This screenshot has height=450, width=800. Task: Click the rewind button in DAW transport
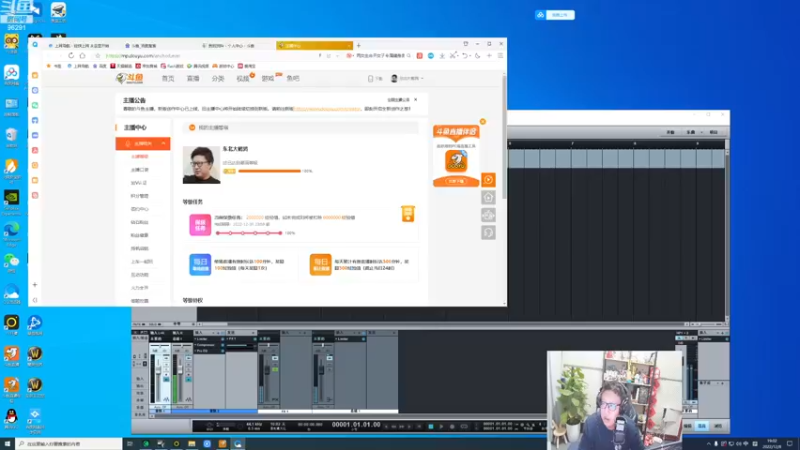coord(394,427)
